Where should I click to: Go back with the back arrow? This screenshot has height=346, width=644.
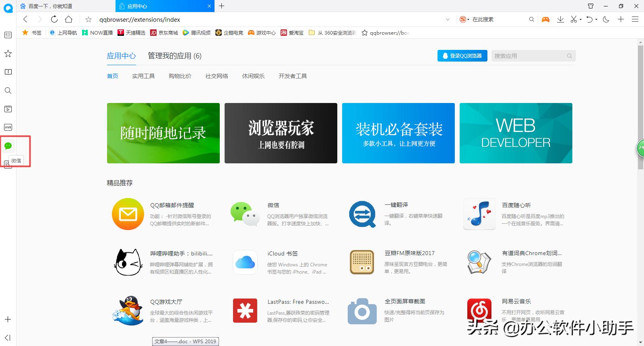(25, 19)
